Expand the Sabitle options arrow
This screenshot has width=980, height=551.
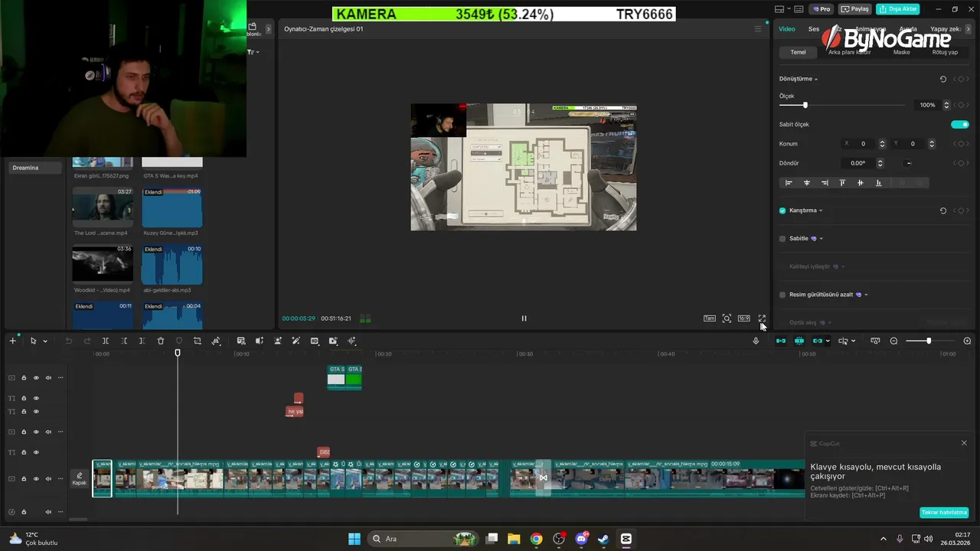(x=822, y=239)
